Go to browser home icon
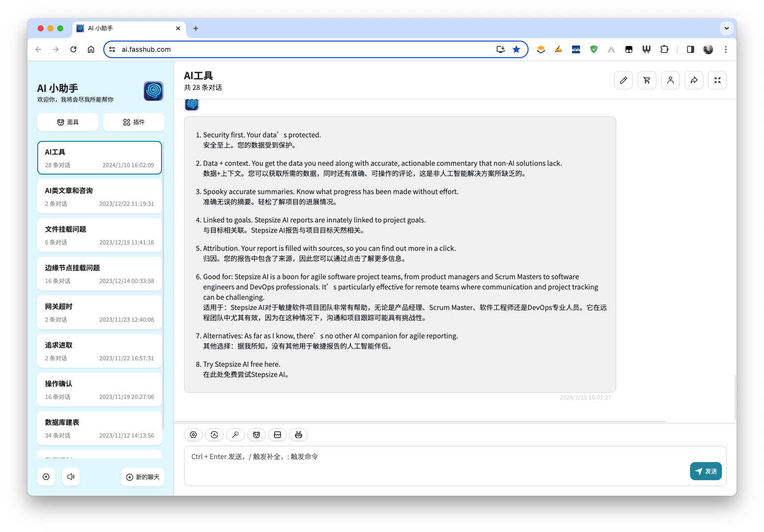 tap(91, 49)
